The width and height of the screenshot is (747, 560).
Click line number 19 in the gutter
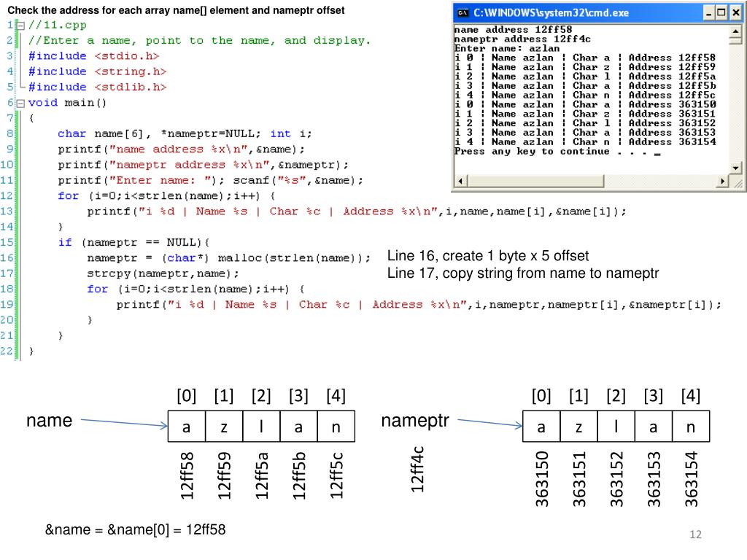(x=7, y=305)
